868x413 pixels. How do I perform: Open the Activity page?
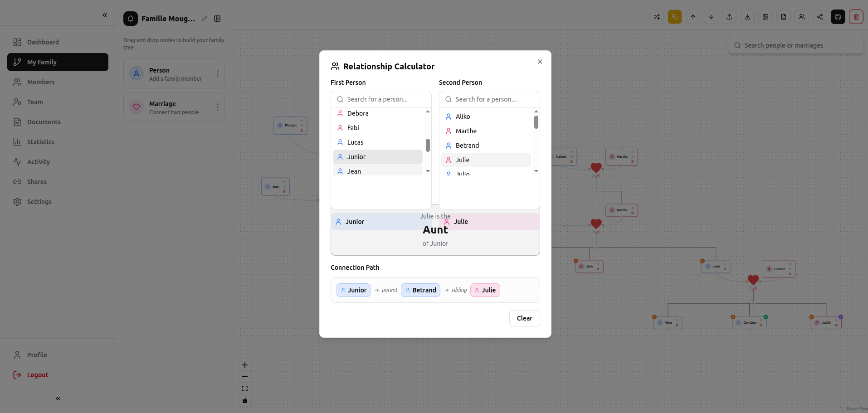[58, 162]
